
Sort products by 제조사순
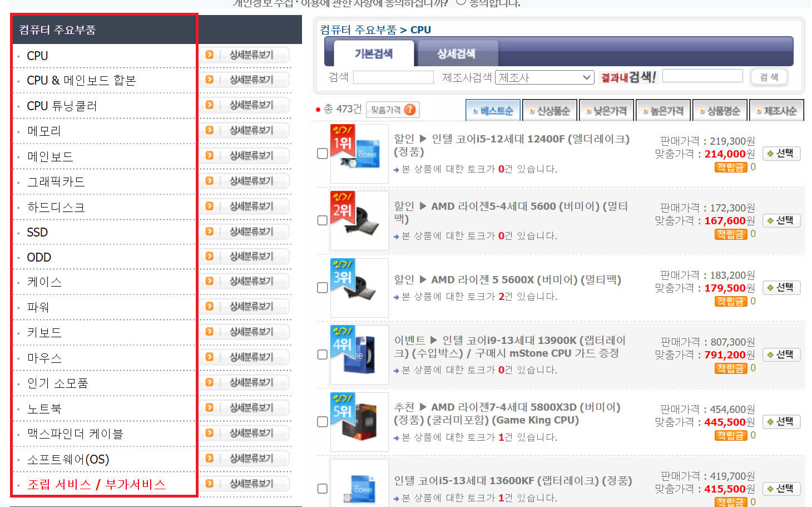coord(776,111)
